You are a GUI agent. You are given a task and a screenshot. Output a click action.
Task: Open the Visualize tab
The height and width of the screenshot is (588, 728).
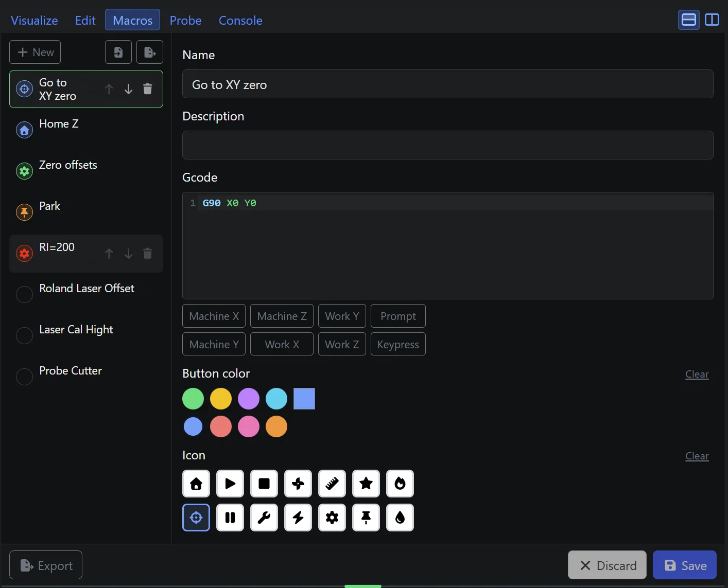(34, 20)
